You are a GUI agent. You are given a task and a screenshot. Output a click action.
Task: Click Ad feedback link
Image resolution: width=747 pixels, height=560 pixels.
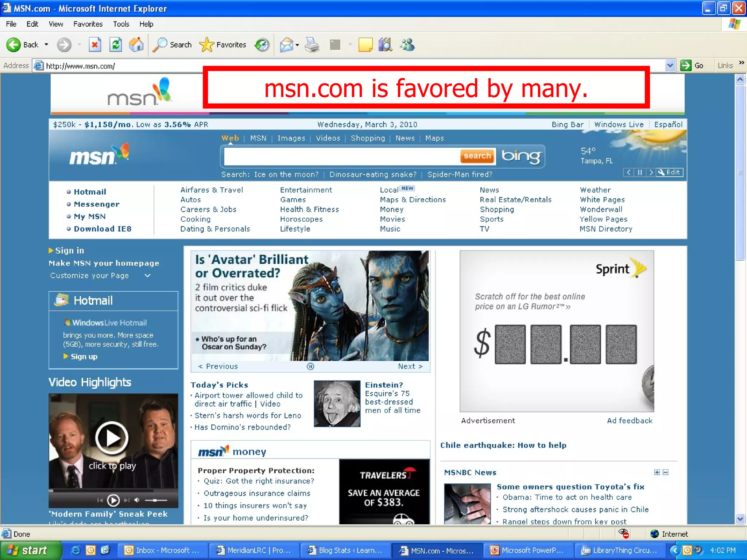(630, 421)
